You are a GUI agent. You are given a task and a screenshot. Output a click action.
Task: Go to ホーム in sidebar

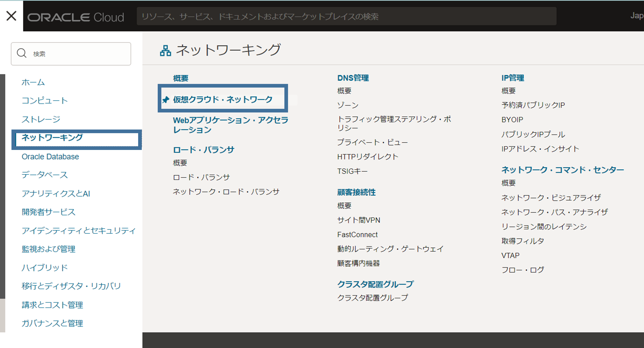[33, 82]
